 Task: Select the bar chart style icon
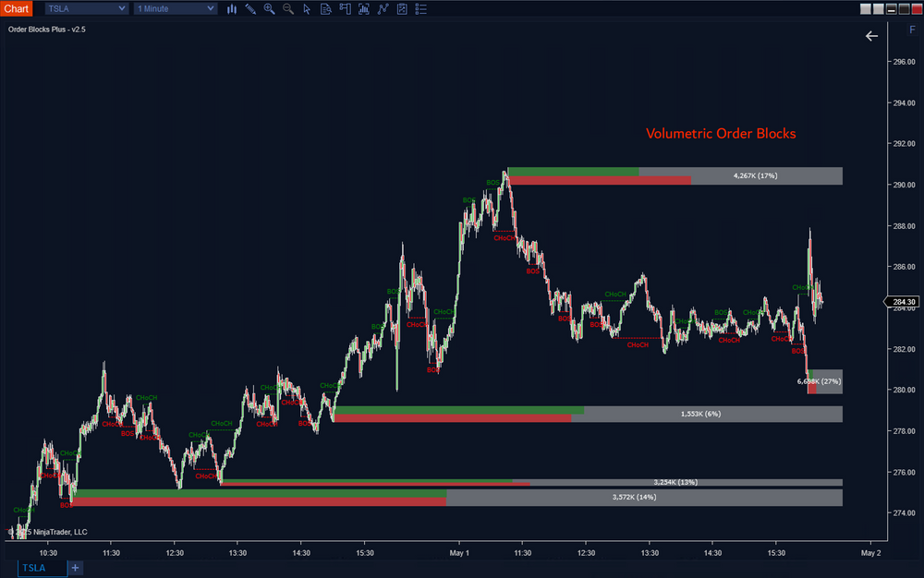[x=232, y=8]
